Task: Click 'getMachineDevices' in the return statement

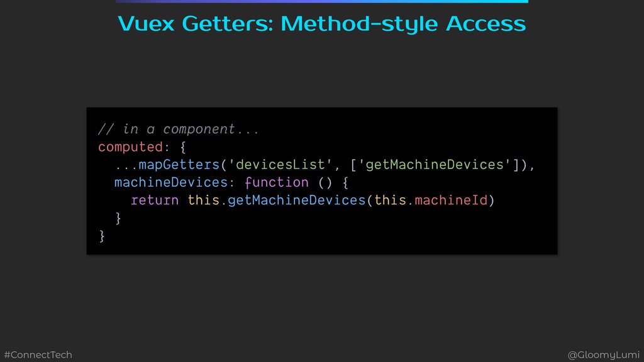Action: pyautogui.click(x=297, y=200)
